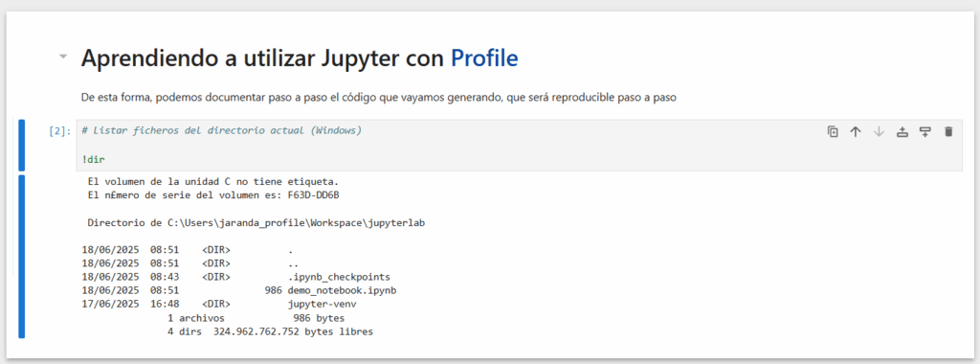This screenshot has width=980, height=364.
Task: Insert a new cell above this one
Action: pos(902,131)
